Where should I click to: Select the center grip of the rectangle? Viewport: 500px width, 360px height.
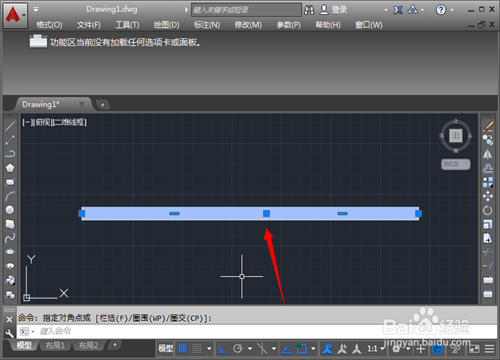point(266,213)
